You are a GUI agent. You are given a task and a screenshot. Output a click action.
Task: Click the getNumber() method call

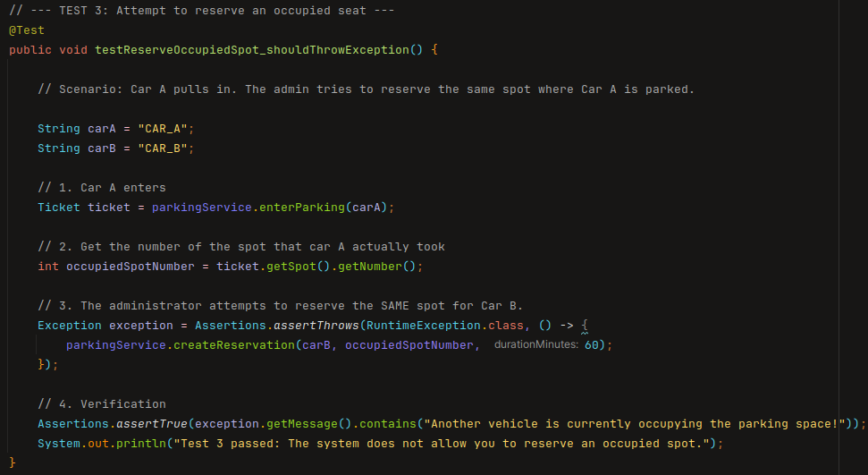(377, 267)
